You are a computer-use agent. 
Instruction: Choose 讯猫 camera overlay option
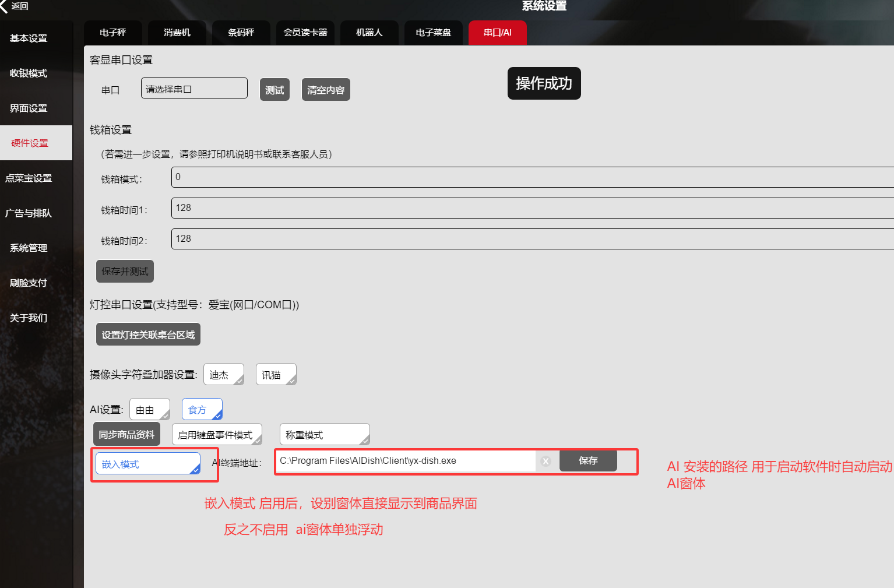point(276,375)
